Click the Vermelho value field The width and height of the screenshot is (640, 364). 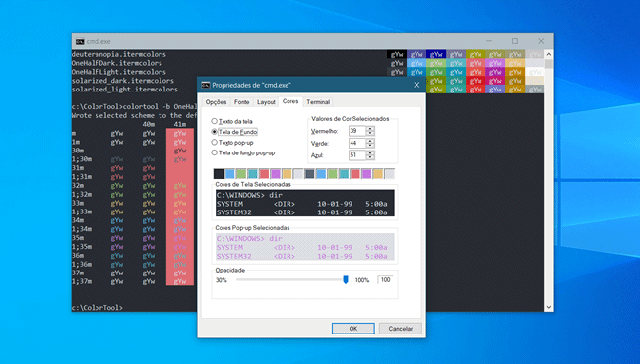pyautogui.click(x=358, y=131)
